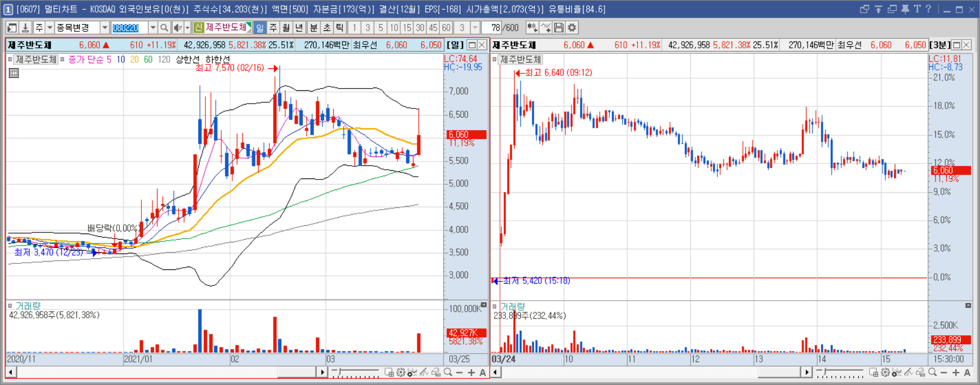Maximize the daily chart pane
Image resolution: width=980 pixels, height=385 pixels.
tap(472, 45)
